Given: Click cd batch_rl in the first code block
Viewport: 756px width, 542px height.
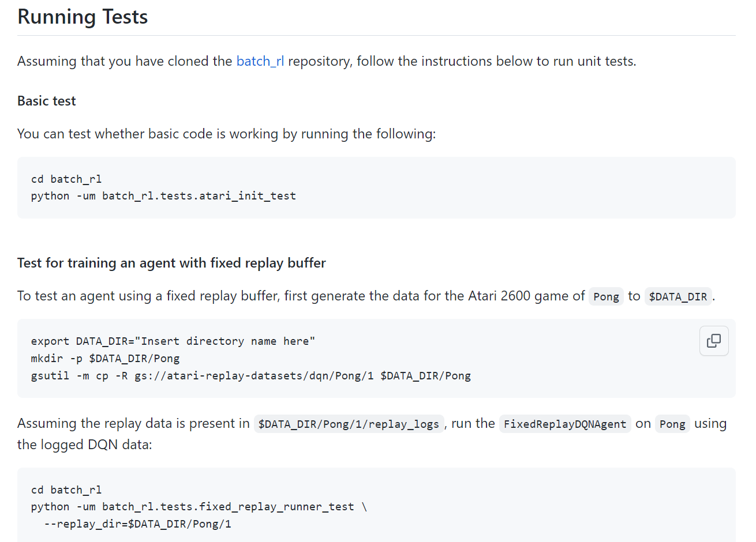Looking at the screenshot, I should [66, 179].
